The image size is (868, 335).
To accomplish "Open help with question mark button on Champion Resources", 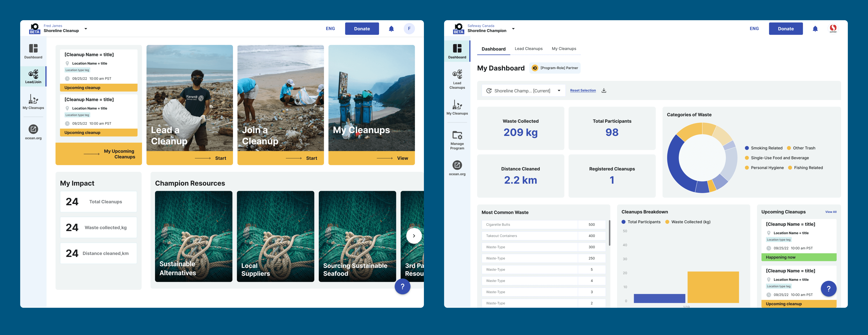I will click(x=402, y=286).
